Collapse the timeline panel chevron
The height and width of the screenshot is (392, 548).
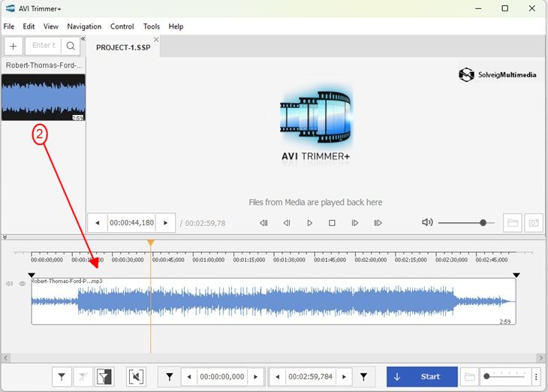pos(5,237)
